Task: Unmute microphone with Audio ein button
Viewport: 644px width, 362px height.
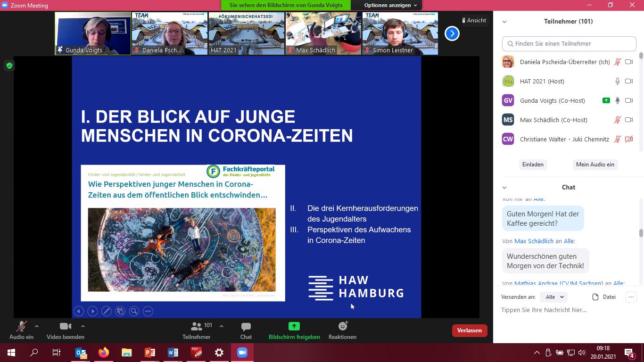Action: tap(21, 330)
